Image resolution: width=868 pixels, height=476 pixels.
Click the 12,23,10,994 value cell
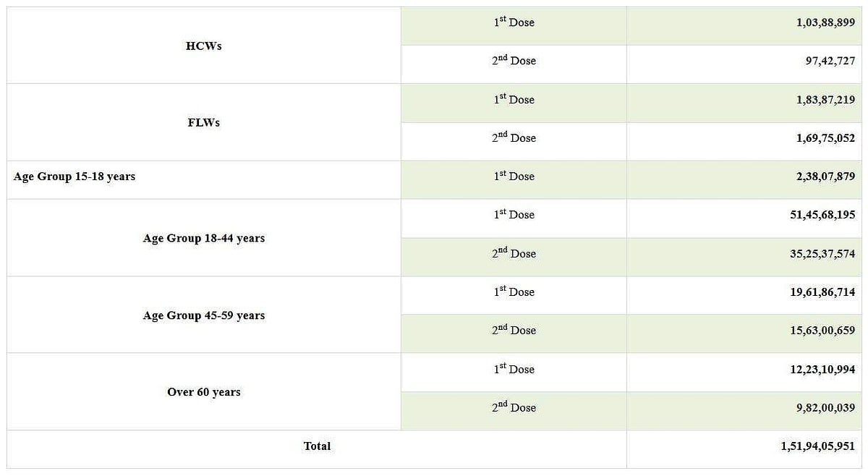822,369
